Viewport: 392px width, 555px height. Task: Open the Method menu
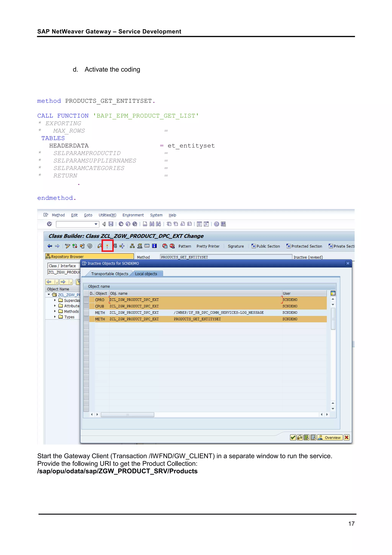click(x=58, y=215)
